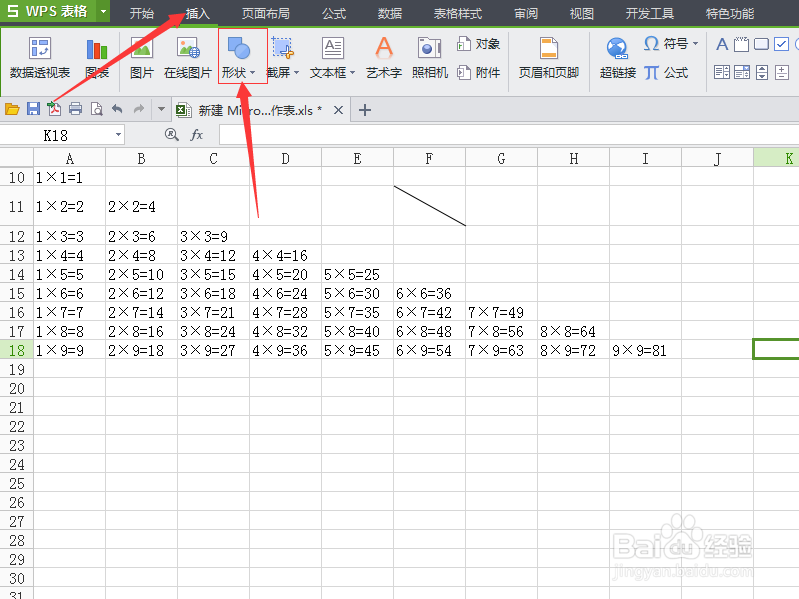Insert a chart with 图表 icon
Screen dimensions: 799x599
[97, 58]
